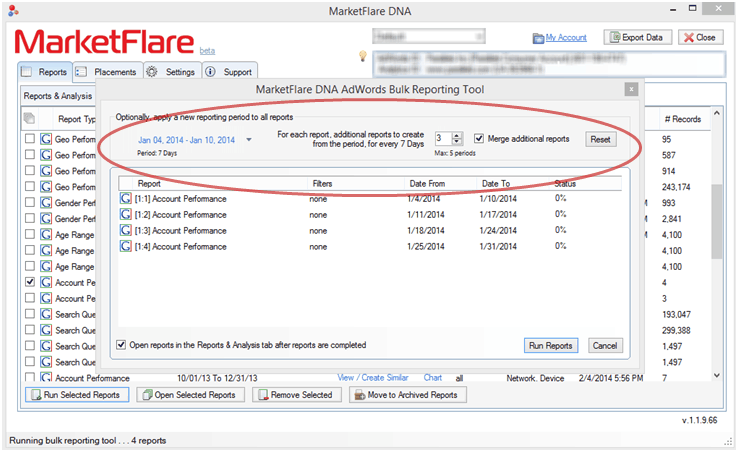Click the Google icon of last Age Range row

[x=46, y=266]
